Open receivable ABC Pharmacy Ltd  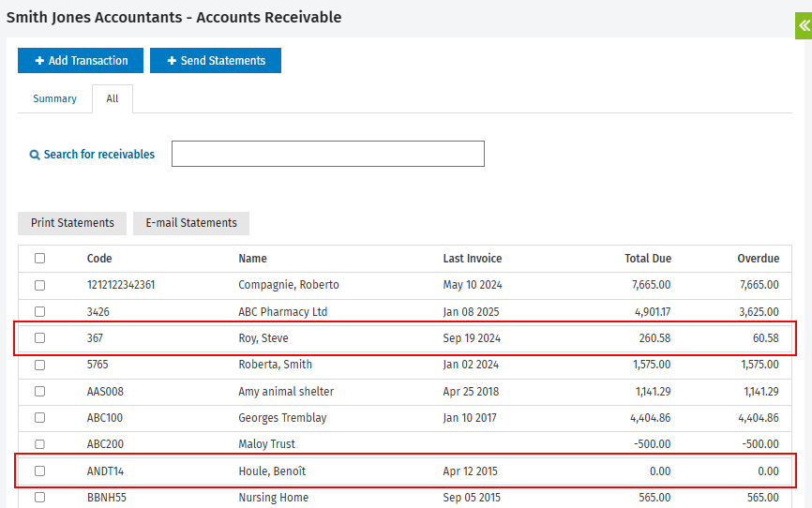(283, 312)
